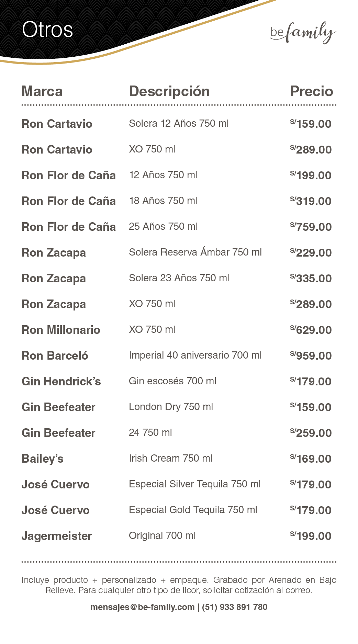This screenshot has width=358, height=644.
Task: Select the Descripción column header
Action: (169, 91)
